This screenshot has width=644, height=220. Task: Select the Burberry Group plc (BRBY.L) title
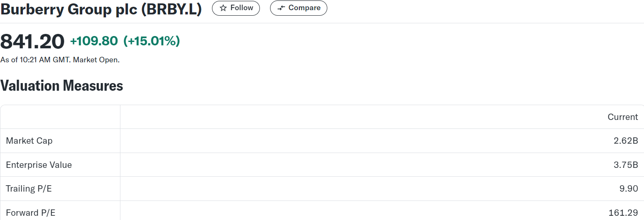click(101, 9)
